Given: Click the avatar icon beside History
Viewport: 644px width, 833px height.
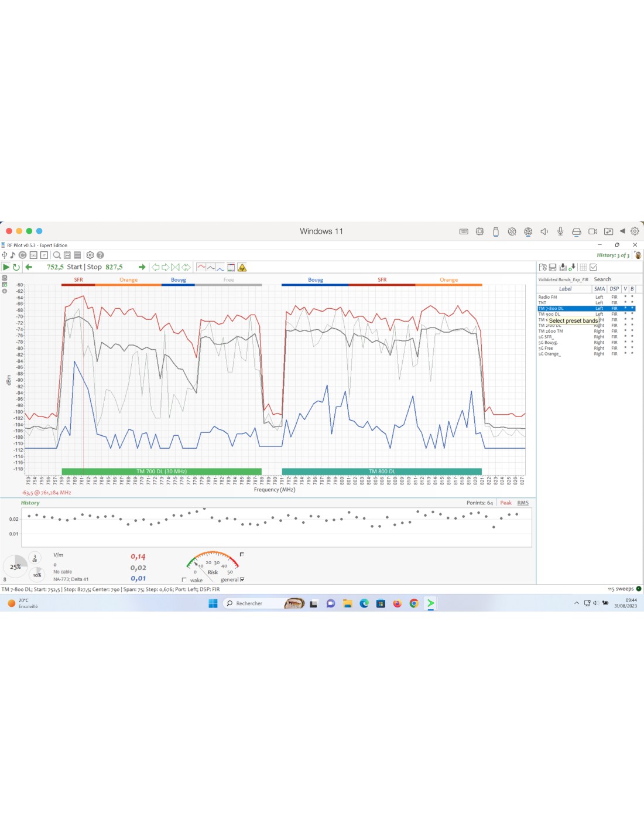Looking at the screenshot, I should 638,255.
